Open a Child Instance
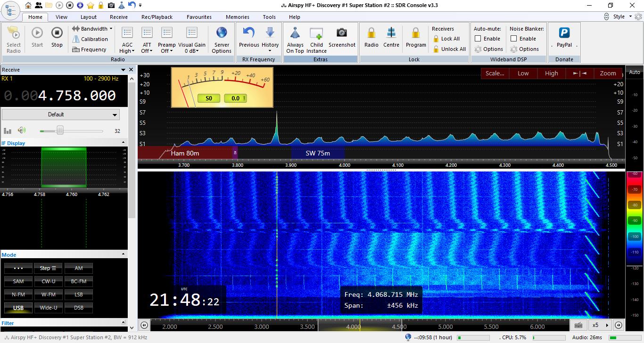Viewport: 644px width, 343px height. [316, 33]
